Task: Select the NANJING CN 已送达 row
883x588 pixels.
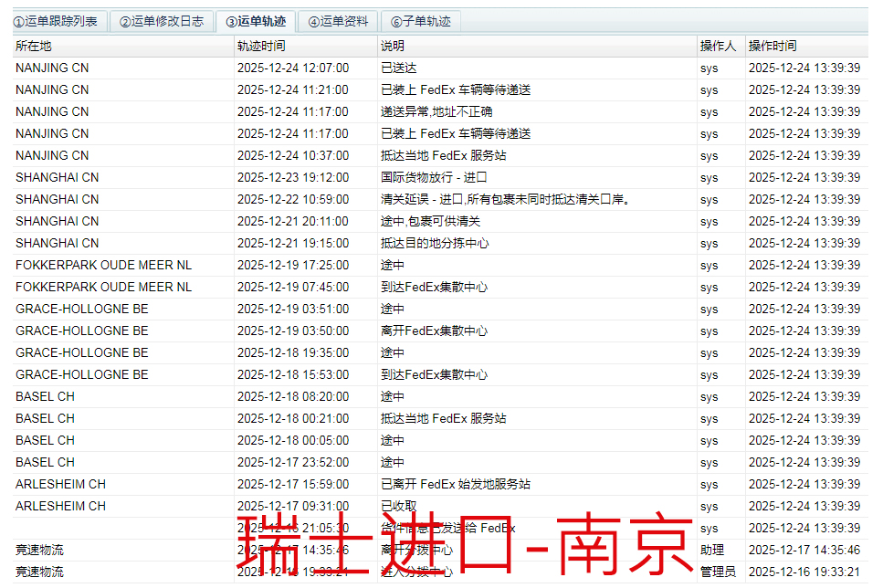Action: click(365, 68)
